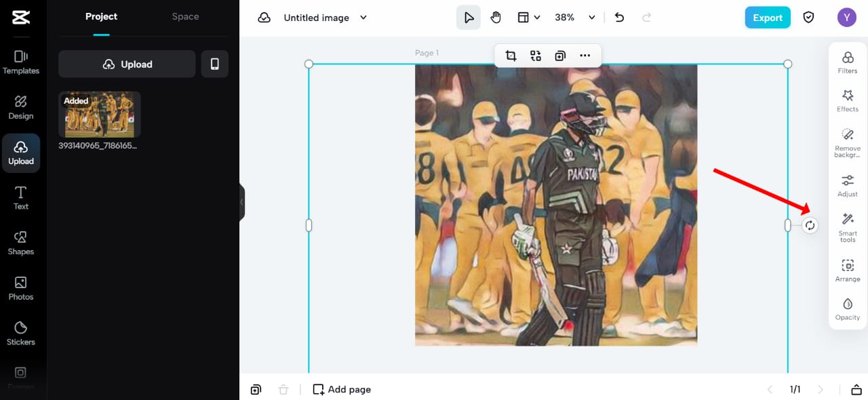The image size is (868, 400).
Task: Open the Remove background tool
Action: point(848,143)
